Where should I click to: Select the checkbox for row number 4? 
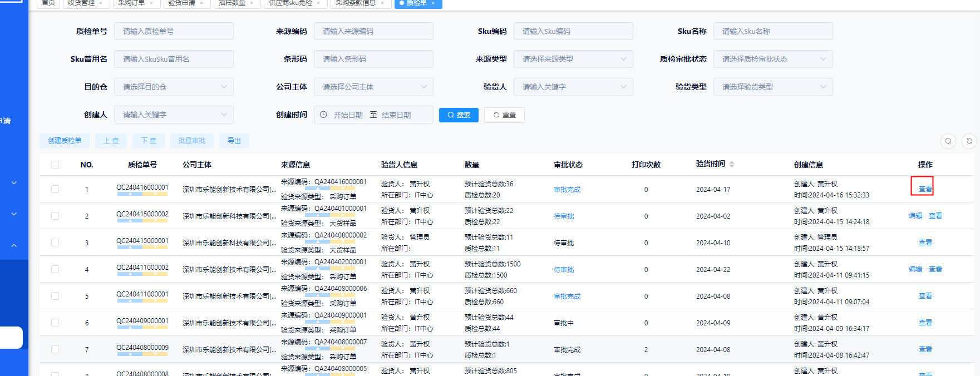pyautogui.click(x=55, y=269)
